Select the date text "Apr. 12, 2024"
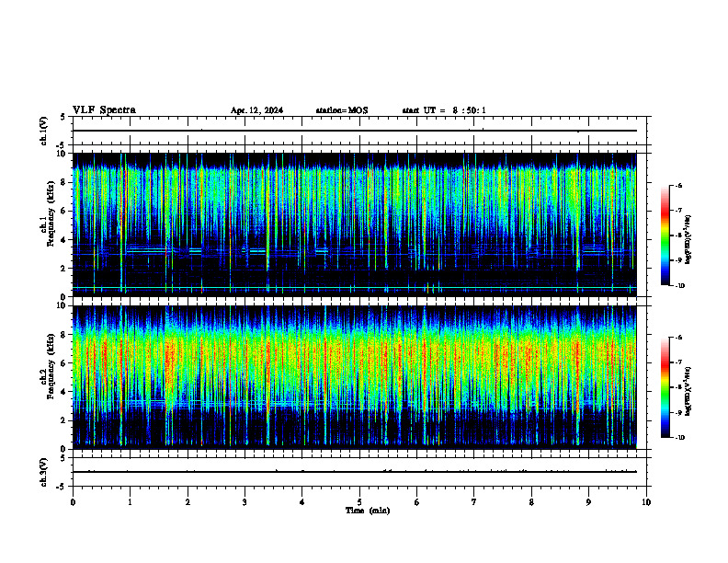Image resolution: width=728 pixels, height=563 pixels. point(256,110)
